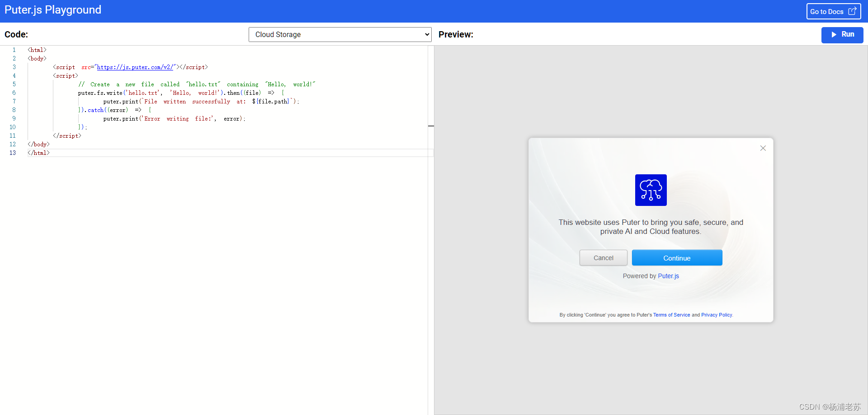Click Continue in the Puter dialog
868x415 pixels.
click(677, 258)
